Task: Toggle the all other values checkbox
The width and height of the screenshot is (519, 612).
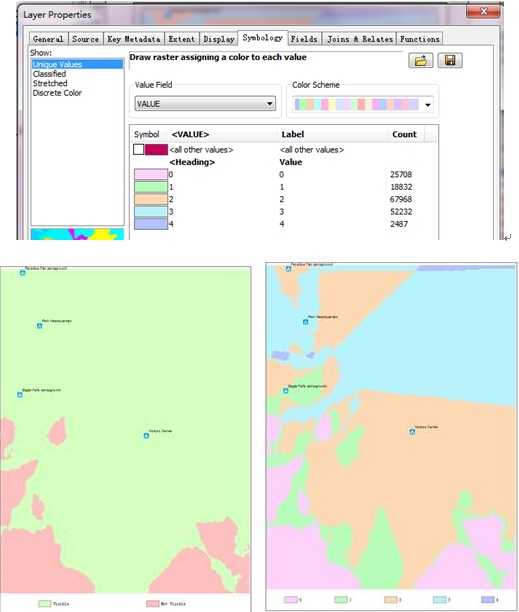Action: pyautogui.click(x=139, y=149)
